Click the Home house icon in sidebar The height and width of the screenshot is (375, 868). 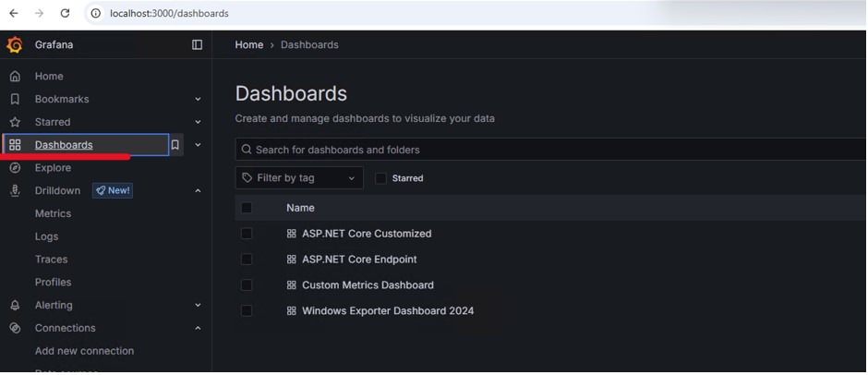15,77
